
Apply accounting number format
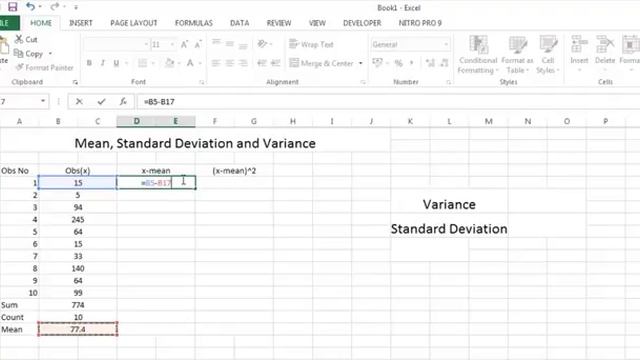pos(377,62)
